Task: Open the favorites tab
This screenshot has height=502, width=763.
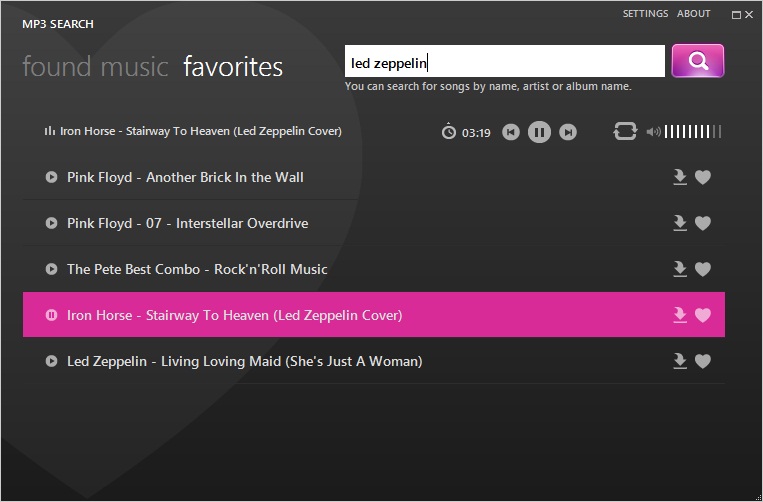Action: (233, 67)
